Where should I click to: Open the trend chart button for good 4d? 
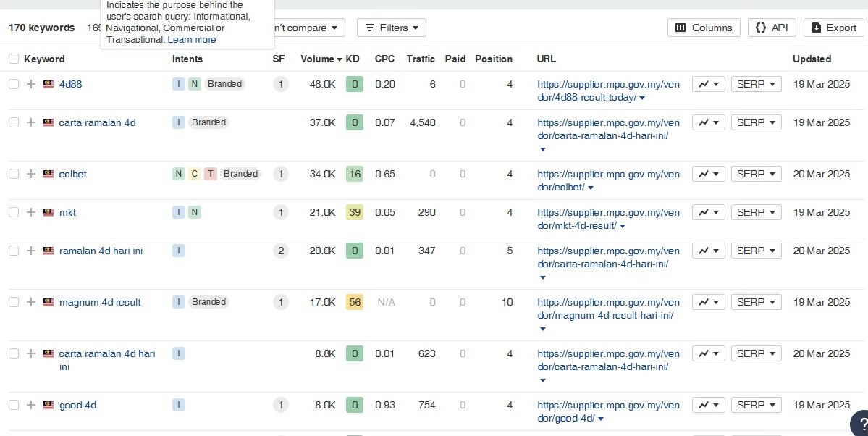(709, 405)
